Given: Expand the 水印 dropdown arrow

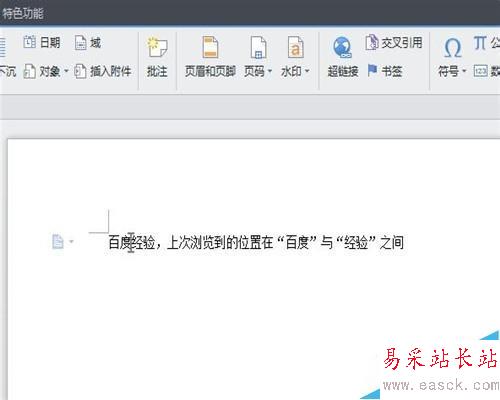Looking at the screenshot, I should [307, 71].
